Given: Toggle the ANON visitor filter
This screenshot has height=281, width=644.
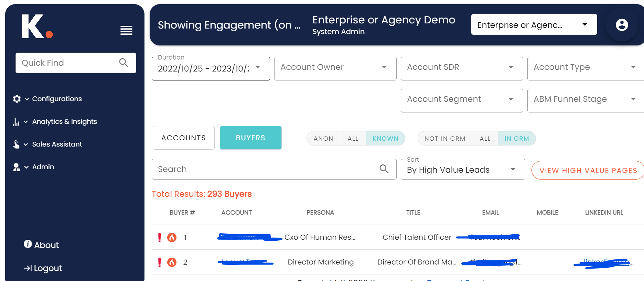Looking at the screenshot, I should tap(323, 139).
